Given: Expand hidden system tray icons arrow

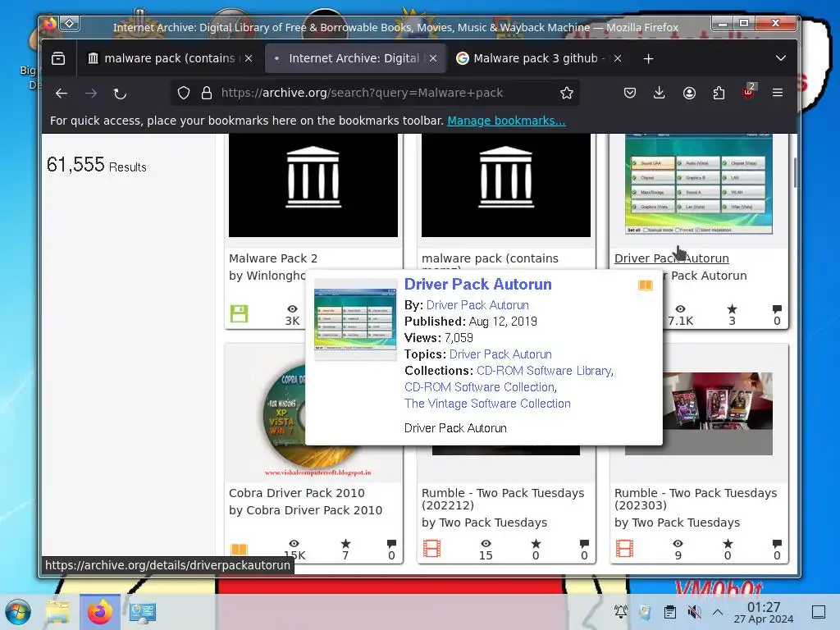Looking at the screenshot, I should point(718,612).
